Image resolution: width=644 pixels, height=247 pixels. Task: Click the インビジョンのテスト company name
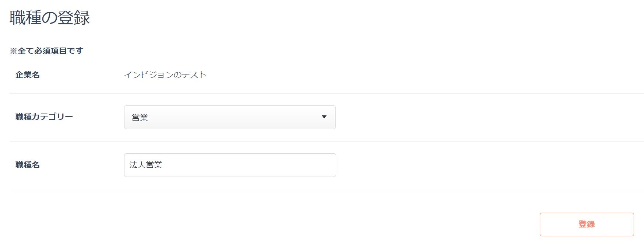tap(165, 75)
